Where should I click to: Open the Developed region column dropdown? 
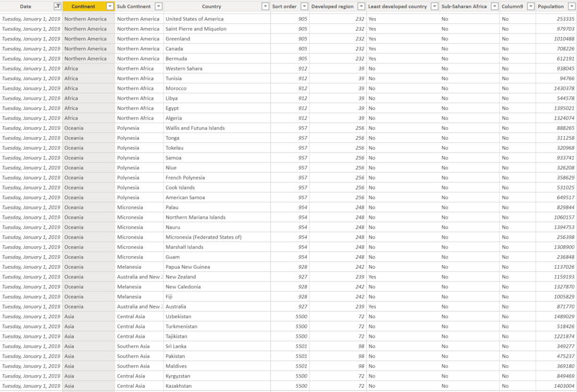[x=361, y=6]
